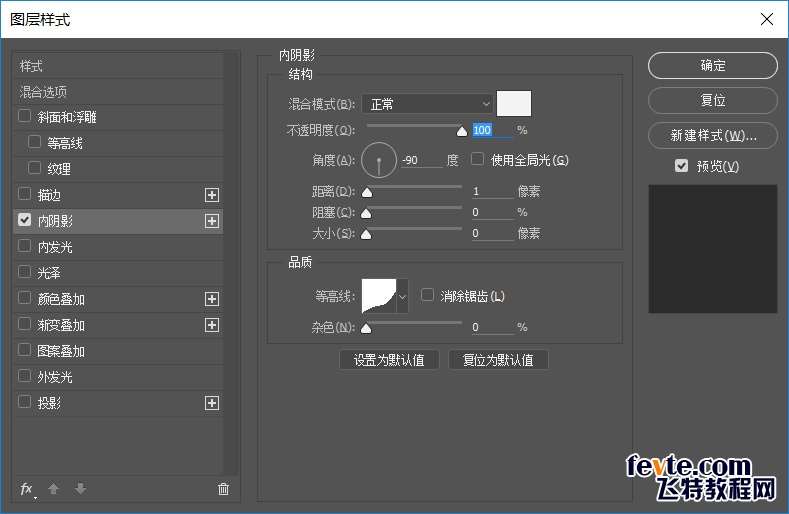Screen dimensions: 789x514
Task: Enable the 图案叠加 checkbox
Action: 24,350
